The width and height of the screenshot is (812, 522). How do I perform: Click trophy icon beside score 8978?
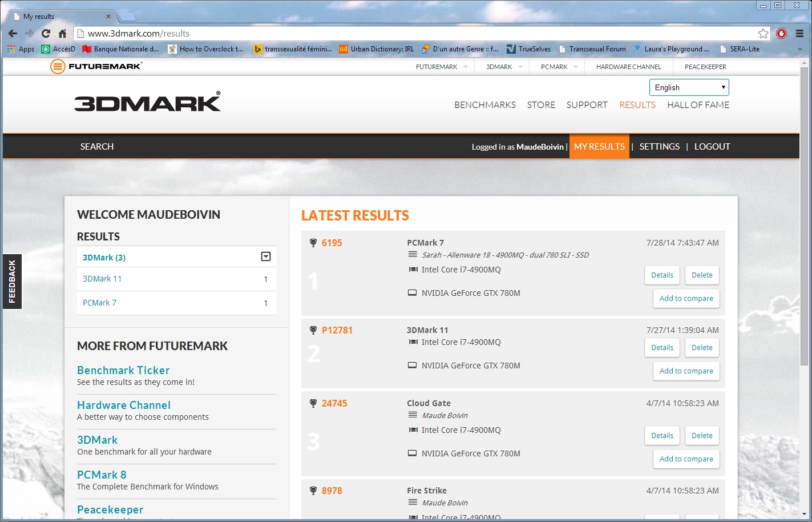(313, 491)
